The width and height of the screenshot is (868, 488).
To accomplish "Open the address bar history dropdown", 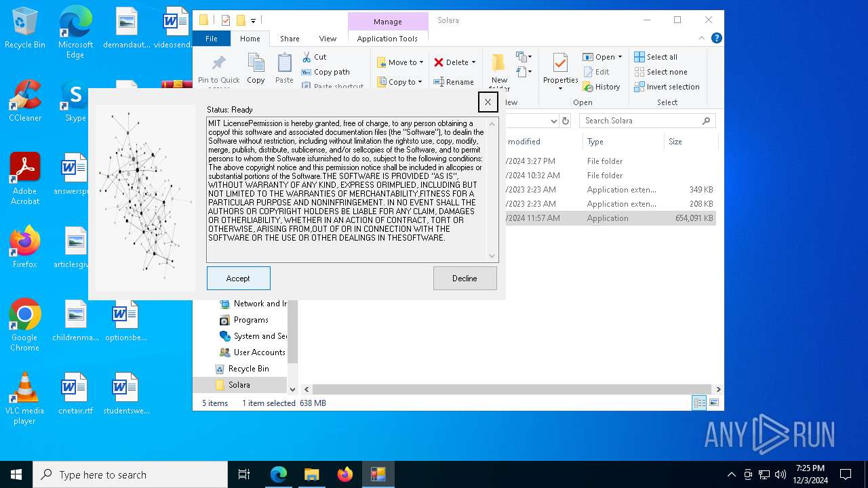I will click(x=554, y=121).
